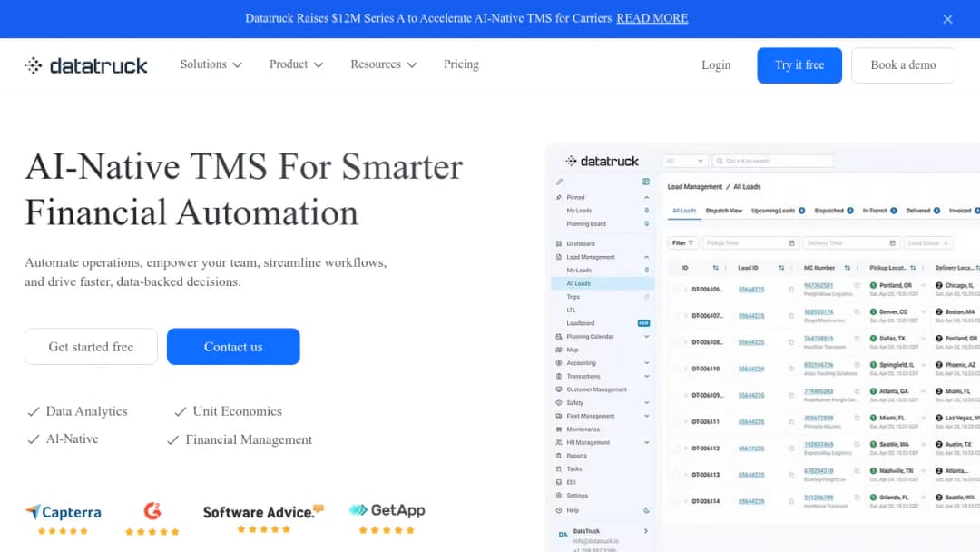Go to homepage via datatruck header logo
The image size is (980, 552).
tap(86, 65)
